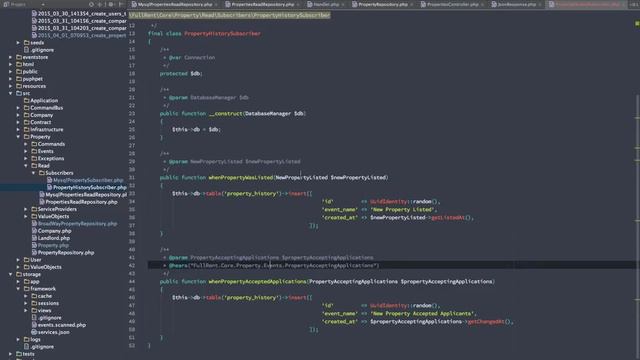Click the namespace path tooltip PropertyHistorySubscriber

229,15
